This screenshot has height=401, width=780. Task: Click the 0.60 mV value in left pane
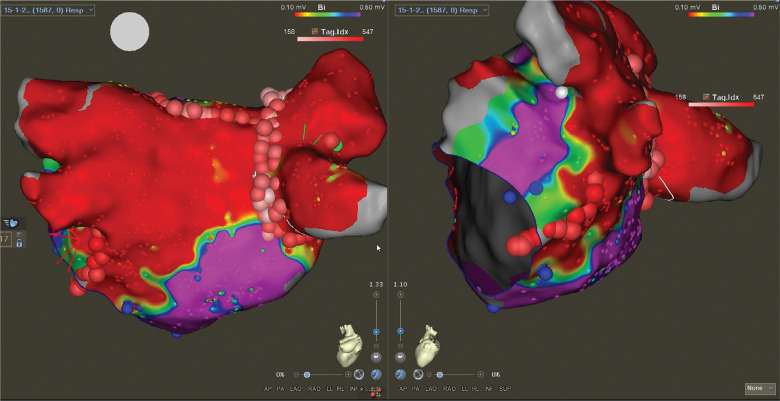coord(374,7)
